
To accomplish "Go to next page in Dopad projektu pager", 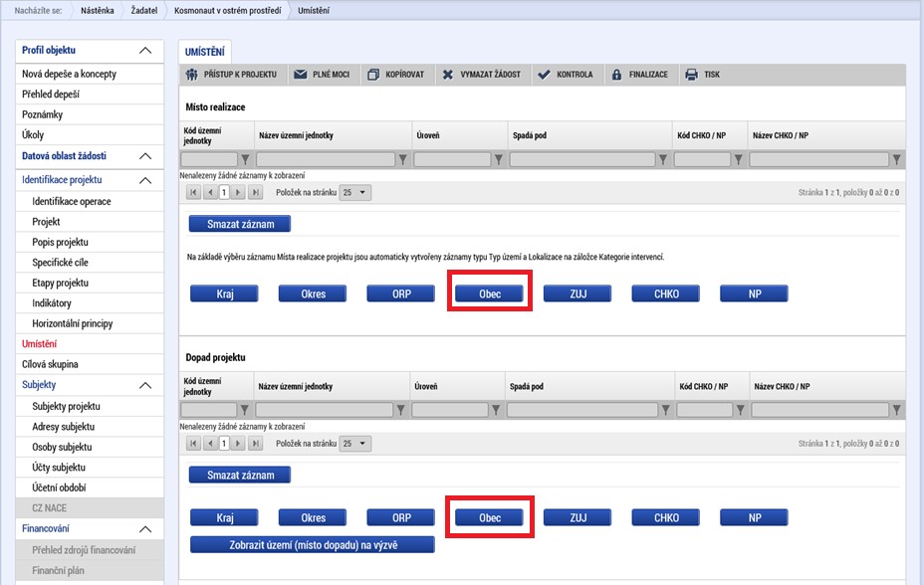I will tap(238, 443).
